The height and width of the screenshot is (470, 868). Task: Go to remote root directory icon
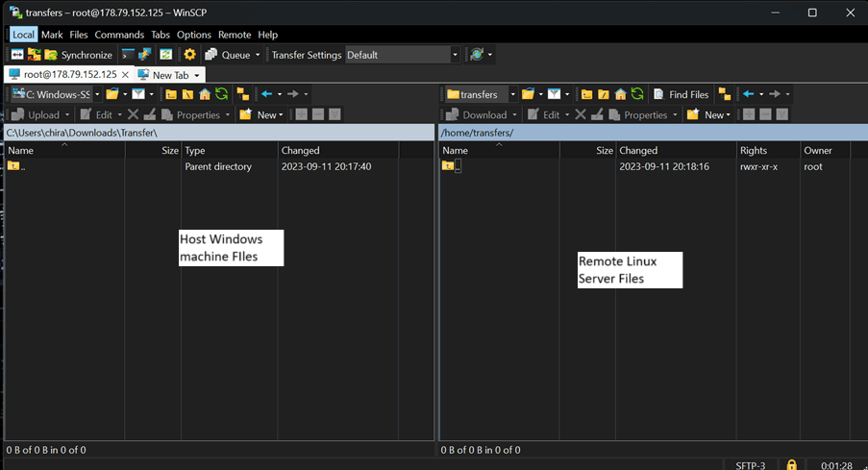point(604,94)
